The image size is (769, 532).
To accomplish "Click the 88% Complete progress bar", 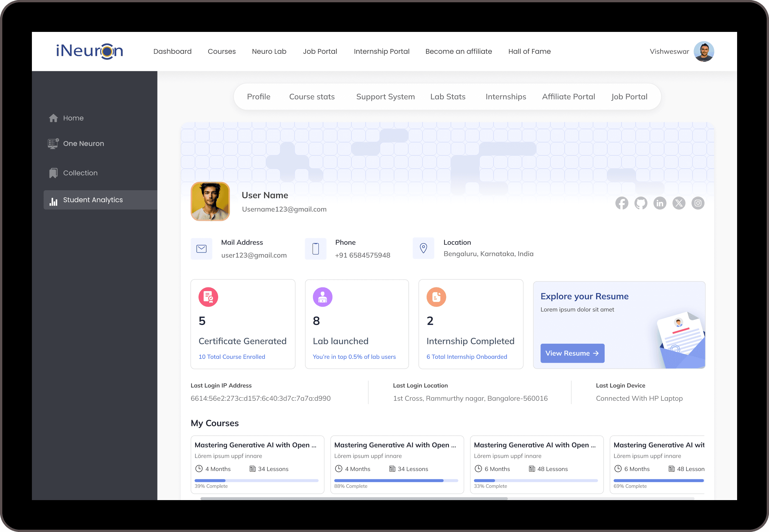I will (x=396, y=480).
